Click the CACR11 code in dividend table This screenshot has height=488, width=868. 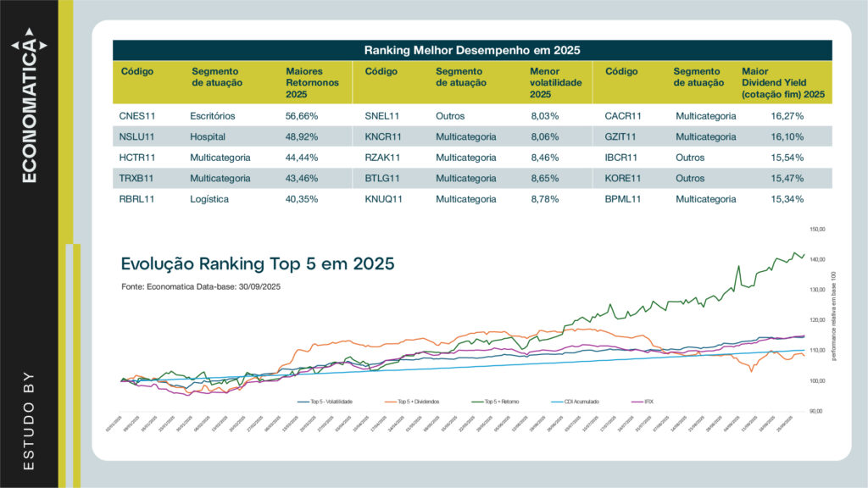(x=623, y=114)
